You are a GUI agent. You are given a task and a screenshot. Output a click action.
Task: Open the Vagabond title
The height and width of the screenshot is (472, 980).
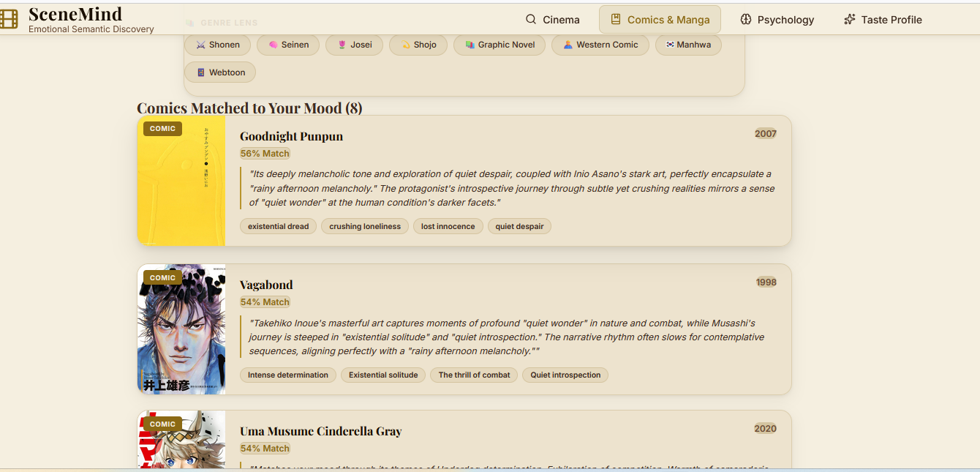tap(266, 285)
